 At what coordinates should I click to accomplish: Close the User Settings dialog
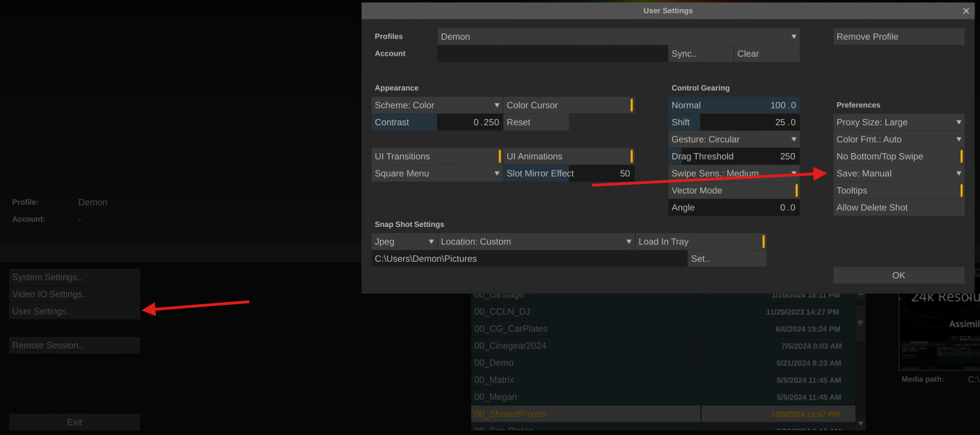tap(965, 10)
